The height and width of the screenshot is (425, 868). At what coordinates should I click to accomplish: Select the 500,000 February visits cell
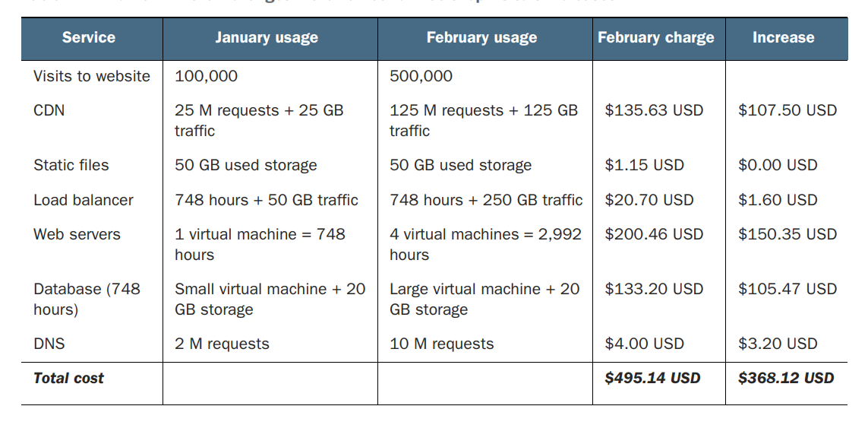(x=421, y=76)
